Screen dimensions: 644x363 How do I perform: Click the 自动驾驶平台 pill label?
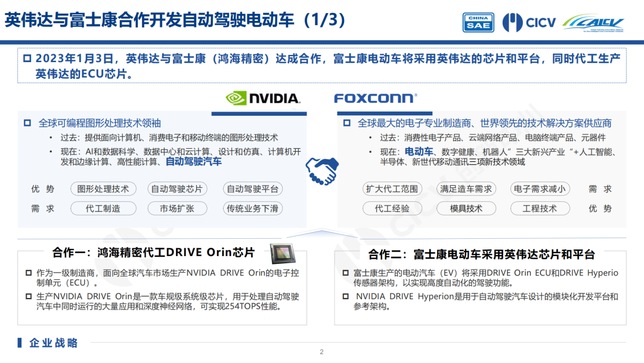pos(252,189)
